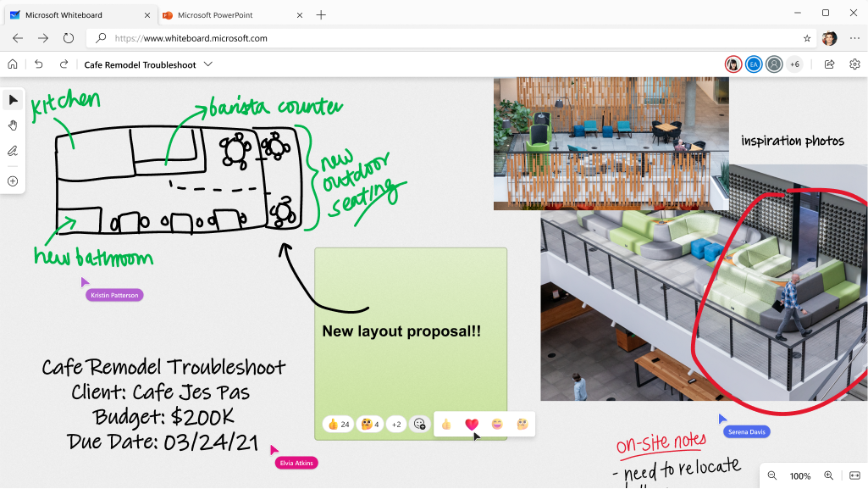
Task: Pick the laughing face reaction
Action: tap(497, 425)
